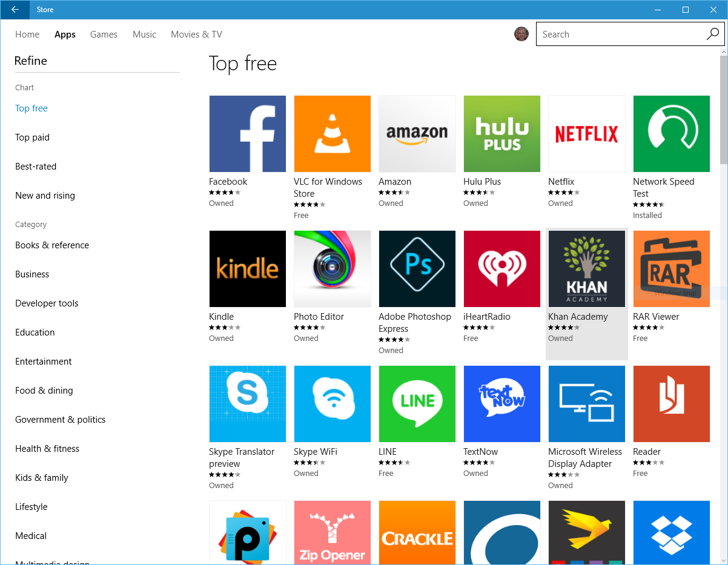The height and width of the screenshot is (565, 728).
Task: Filter by Books & reference category
Action: click(52, 245)
